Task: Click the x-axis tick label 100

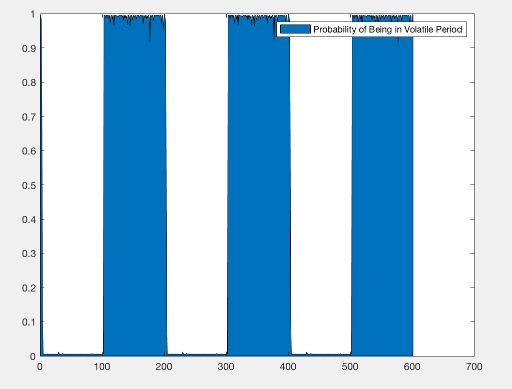Action: point(102,367)
